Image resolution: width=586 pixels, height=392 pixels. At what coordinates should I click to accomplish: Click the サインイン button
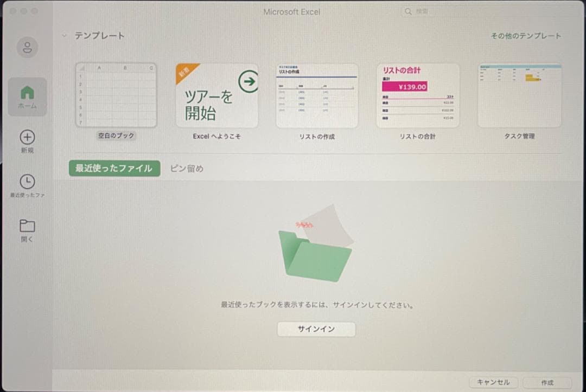click(x=316, y=329)
